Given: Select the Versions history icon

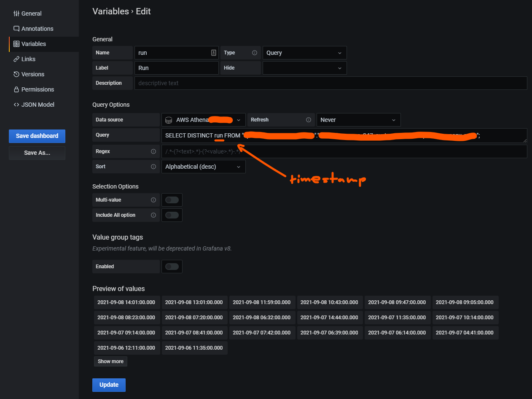Looking at the screenshot, I should click(x=16, y=74).
